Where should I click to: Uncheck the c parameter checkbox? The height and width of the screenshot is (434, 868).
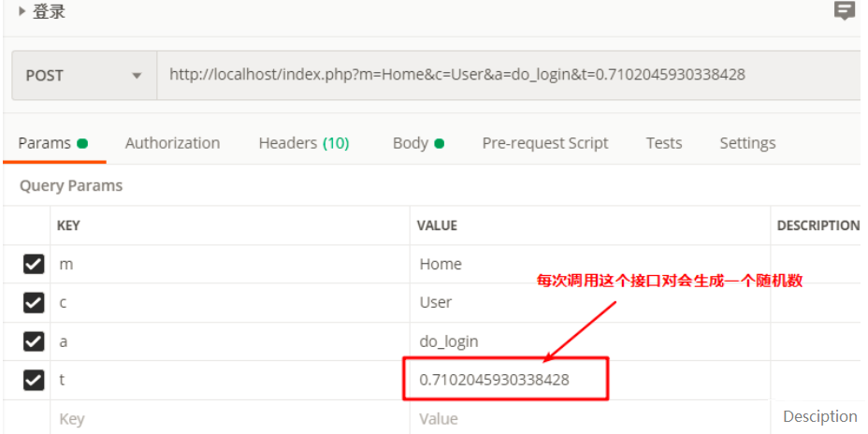pos(34,303)
